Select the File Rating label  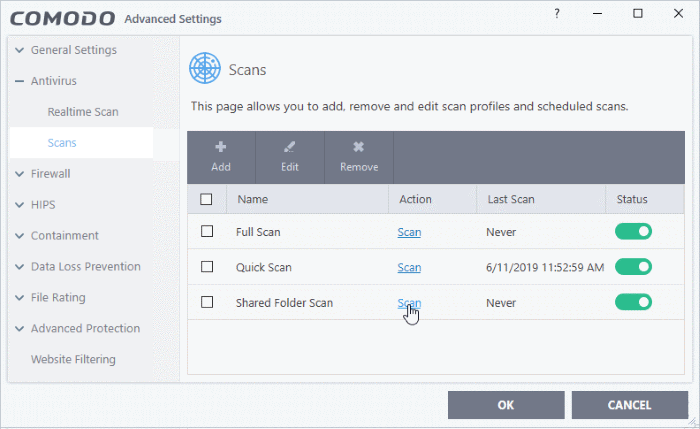[58, 297]
